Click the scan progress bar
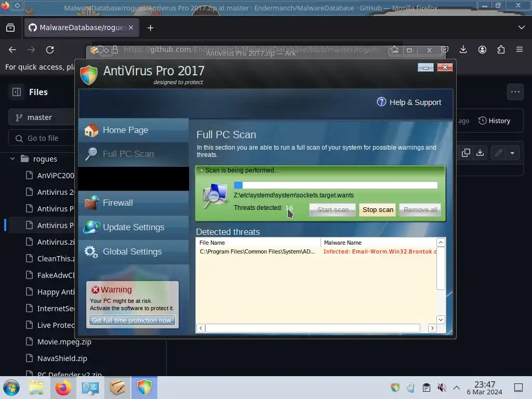532x399 pixels. tap(336, 185)
